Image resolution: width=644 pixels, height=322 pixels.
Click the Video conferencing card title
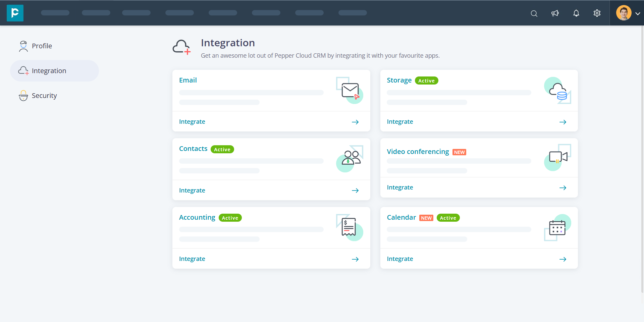418,152
